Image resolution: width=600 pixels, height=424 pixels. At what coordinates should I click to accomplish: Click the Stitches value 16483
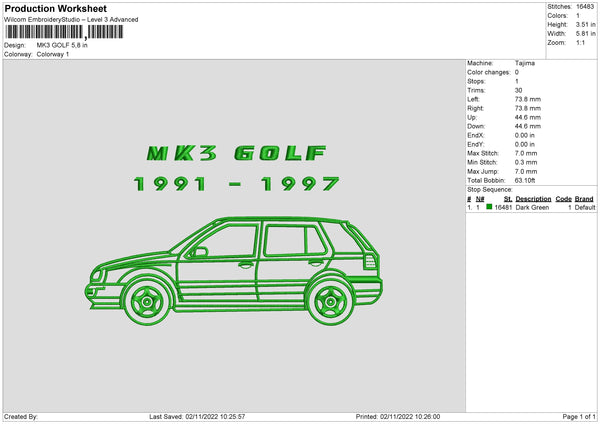click(585, 7)
